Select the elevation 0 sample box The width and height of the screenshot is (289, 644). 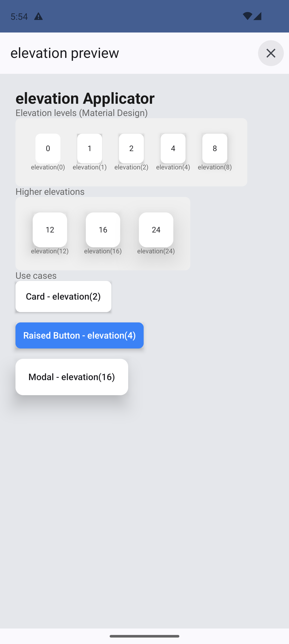(x=48, y=148)
